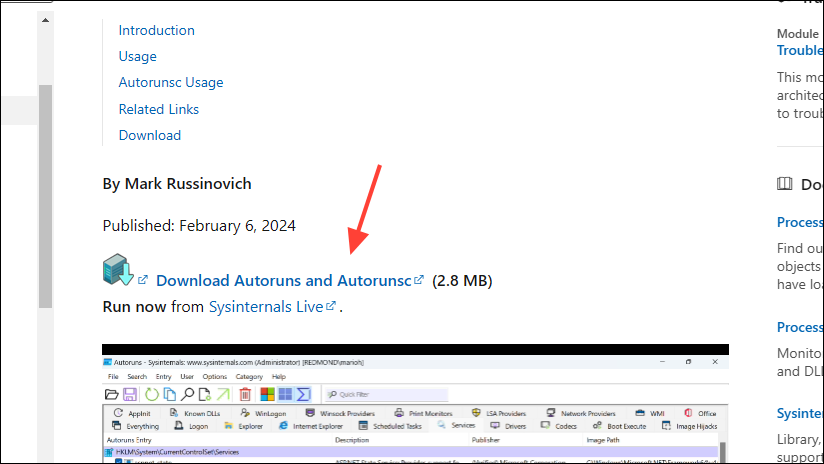Image resolution: width=824 pixels, height=464 pixels.
Task: Select the Services tab
Action: pyautogui.click(x=456, y=426)
